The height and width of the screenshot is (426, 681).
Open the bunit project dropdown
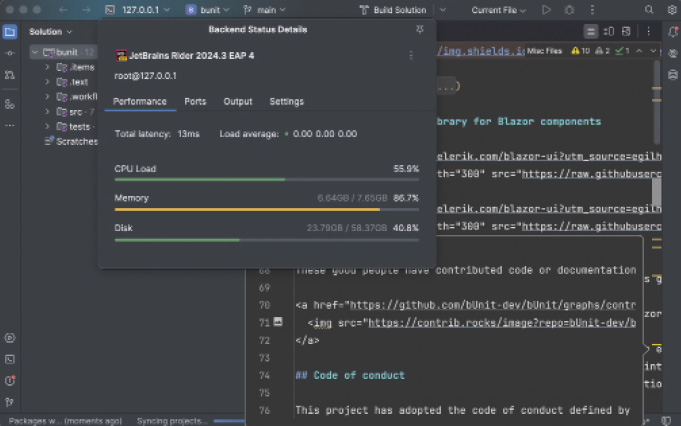click(208, 10)
